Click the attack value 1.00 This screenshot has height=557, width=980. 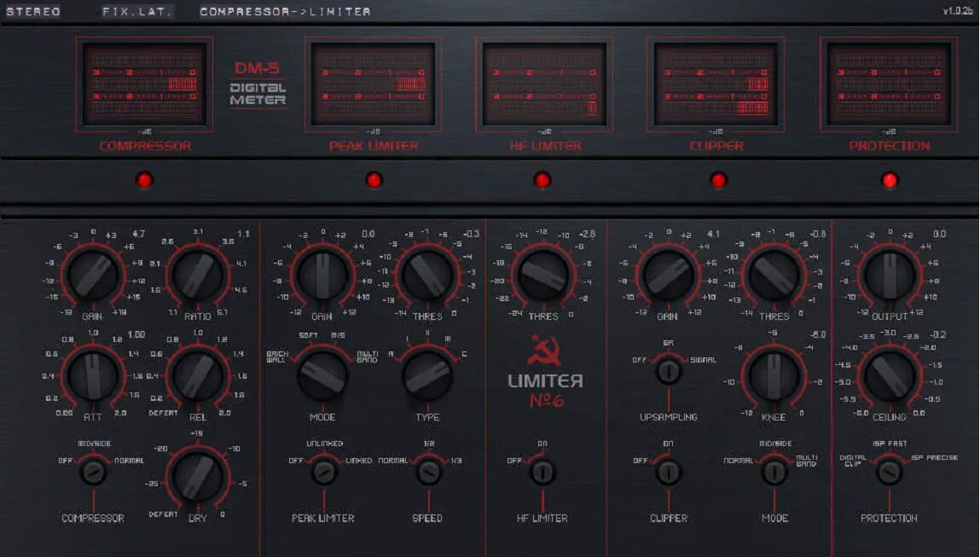click(x=136, y=334)
